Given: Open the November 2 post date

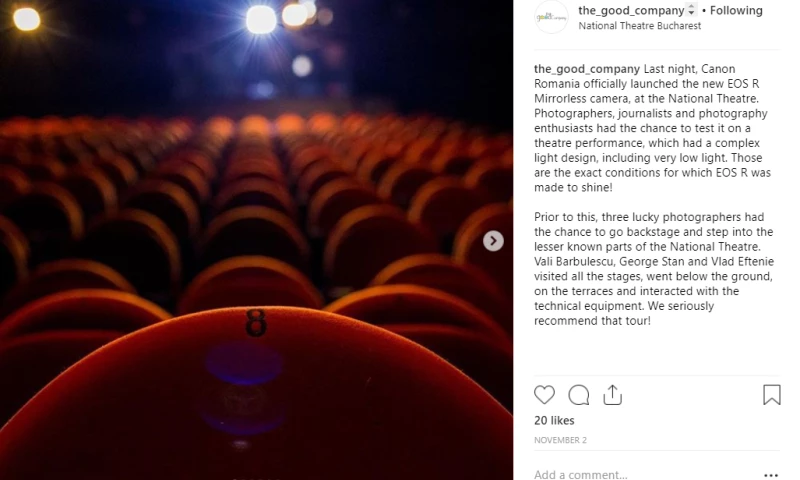Looking at the screenshot, I should [560, 440].
